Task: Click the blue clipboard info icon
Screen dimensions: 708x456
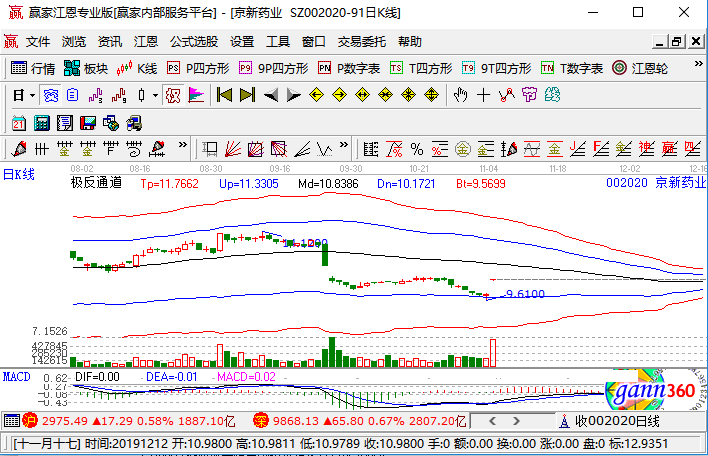Action: point(73,96)
